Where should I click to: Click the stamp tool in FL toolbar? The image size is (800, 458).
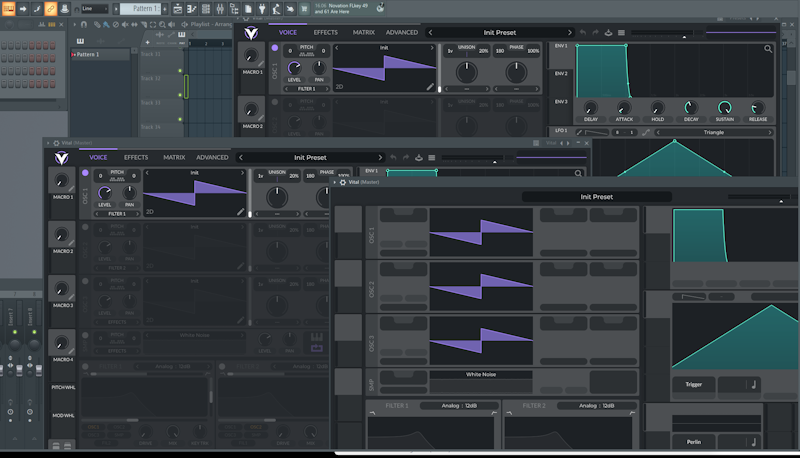coord(64,9)
